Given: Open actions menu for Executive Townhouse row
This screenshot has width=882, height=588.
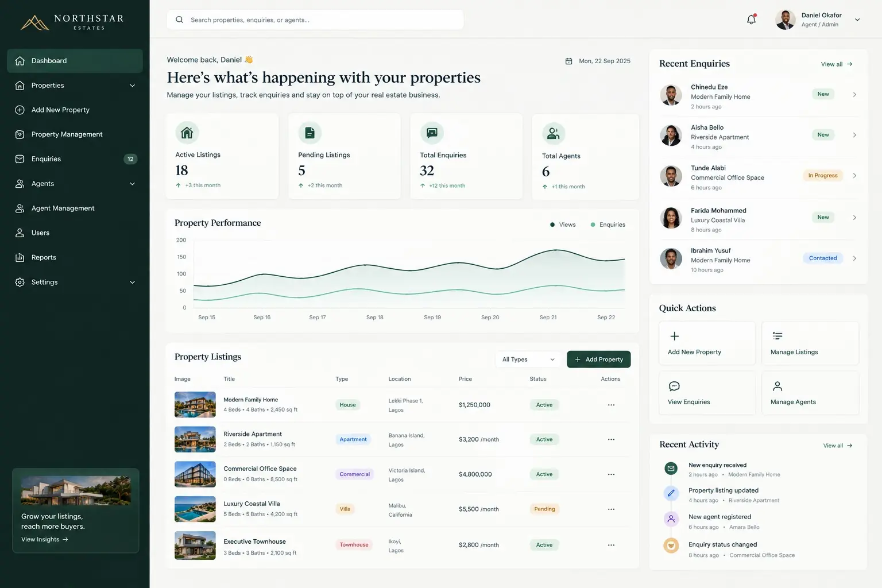Looking at the screenshot, I should (x=611, y=545).
